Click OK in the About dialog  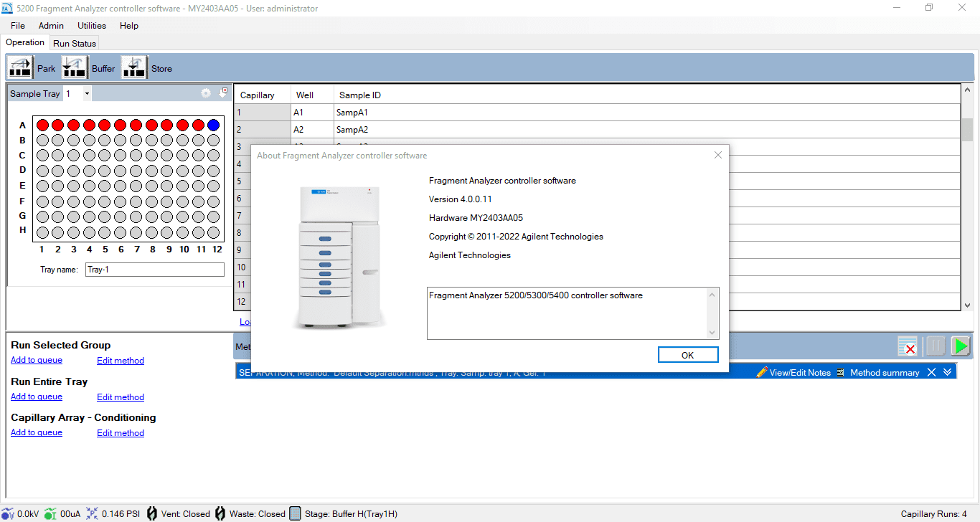click(687, 354)
